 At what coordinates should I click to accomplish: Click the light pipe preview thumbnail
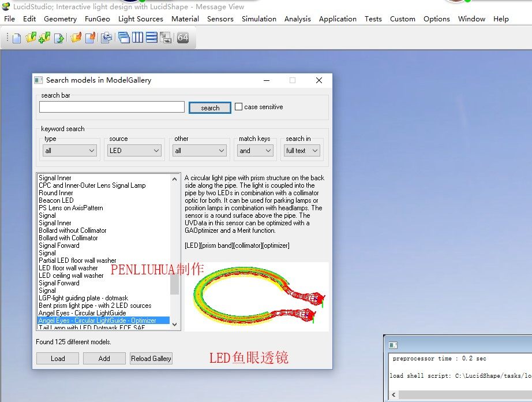257,296
